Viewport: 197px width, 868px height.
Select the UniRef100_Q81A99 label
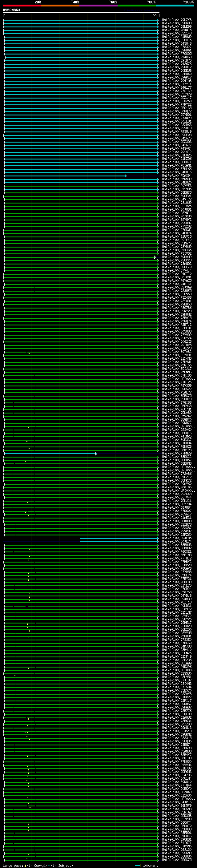tap(176, 663)
